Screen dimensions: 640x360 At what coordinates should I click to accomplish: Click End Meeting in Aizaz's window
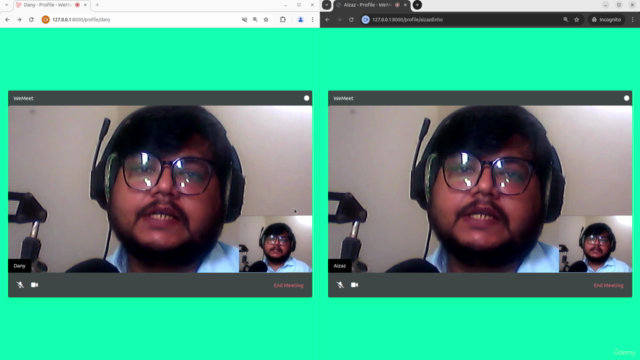tap(609, 285)
